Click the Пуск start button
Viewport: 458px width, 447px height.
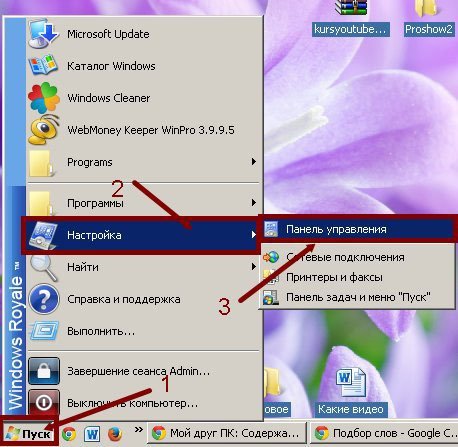click(29, 434)
